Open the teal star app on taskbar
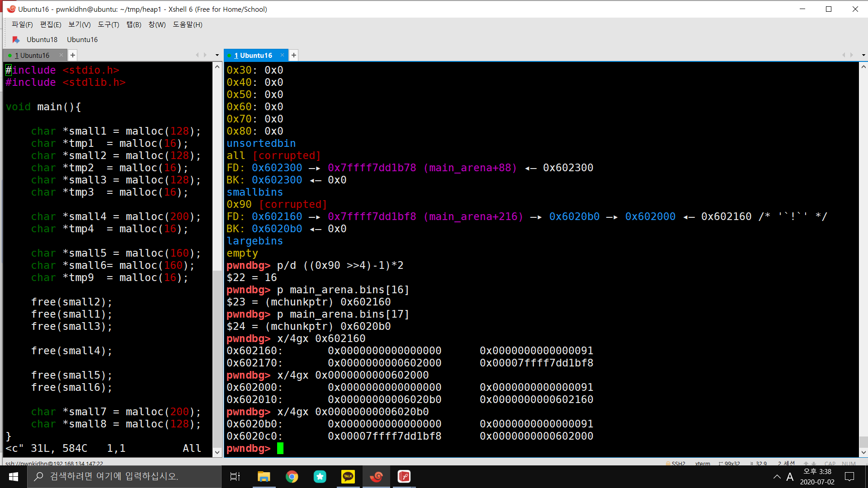Image resolution: width=868 pixels, height=488 pixels. (320, 477)
